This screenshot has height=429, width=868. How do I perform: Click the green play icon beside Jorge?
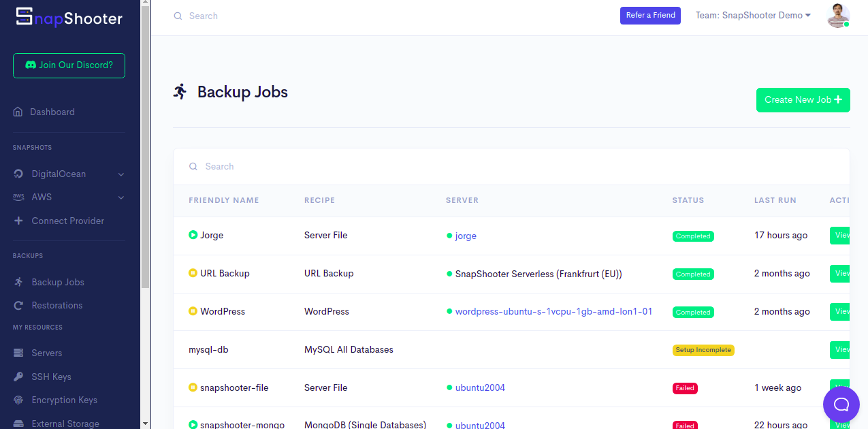[x=193, y=235]
